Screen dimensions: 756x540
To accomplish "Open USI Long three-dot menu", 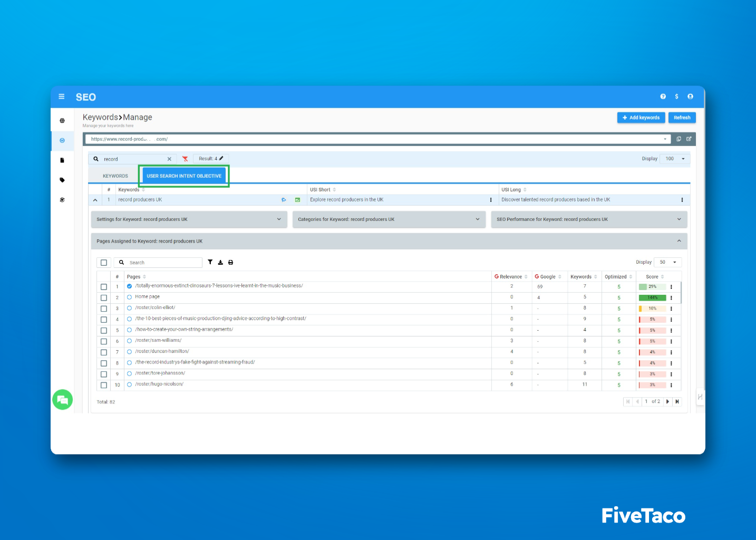I will coord(682,200).
